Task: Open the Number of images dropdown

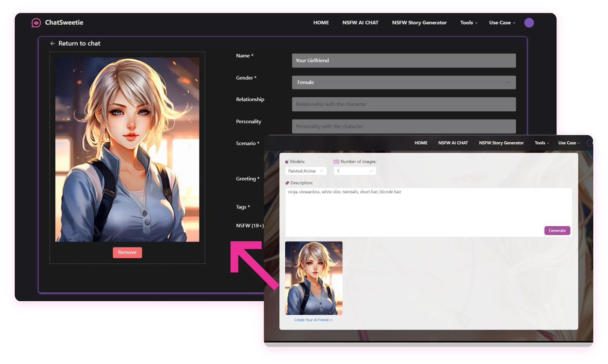Action: (355, 171)
